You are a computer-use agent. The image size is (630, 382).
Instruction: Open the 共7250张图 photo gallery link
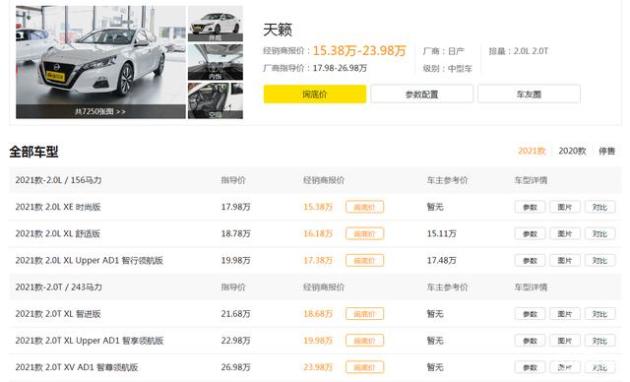point(100,111)
